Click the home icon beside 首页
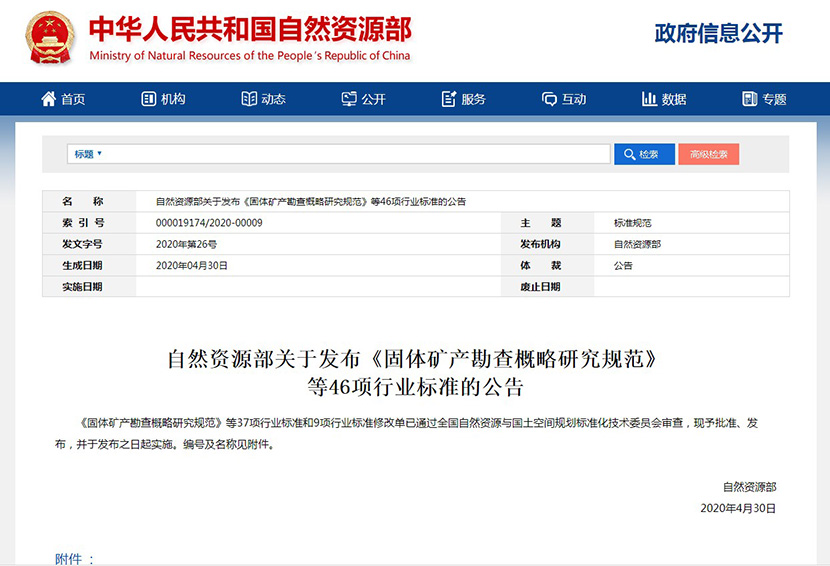This screenshot has width=830, height=566. (x=49, y=98)
